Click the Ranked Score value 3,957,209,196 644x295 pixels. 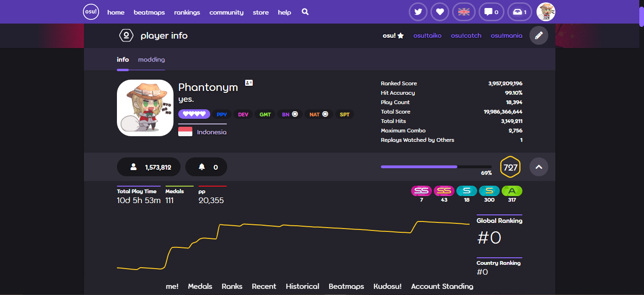click(x=505, y=83)
